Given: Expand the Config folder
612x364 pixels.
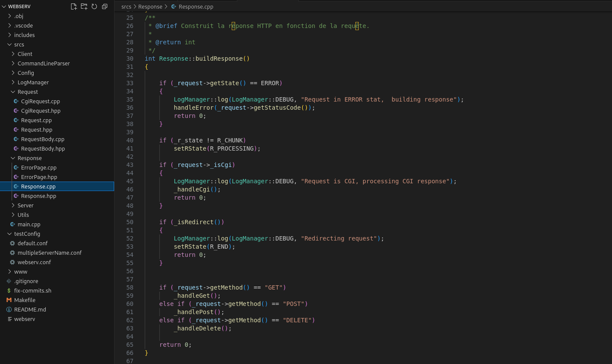Looking at the screenshot, I should [13, 73].
